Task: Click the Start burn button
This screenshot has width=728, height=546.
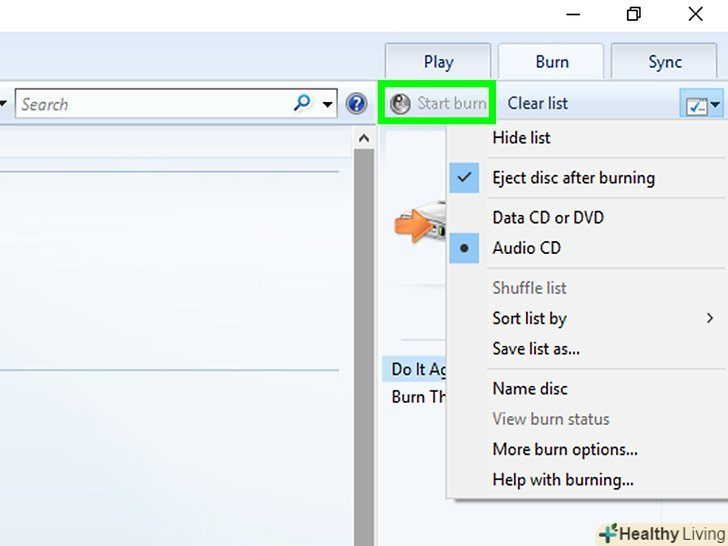Action: 438,103
